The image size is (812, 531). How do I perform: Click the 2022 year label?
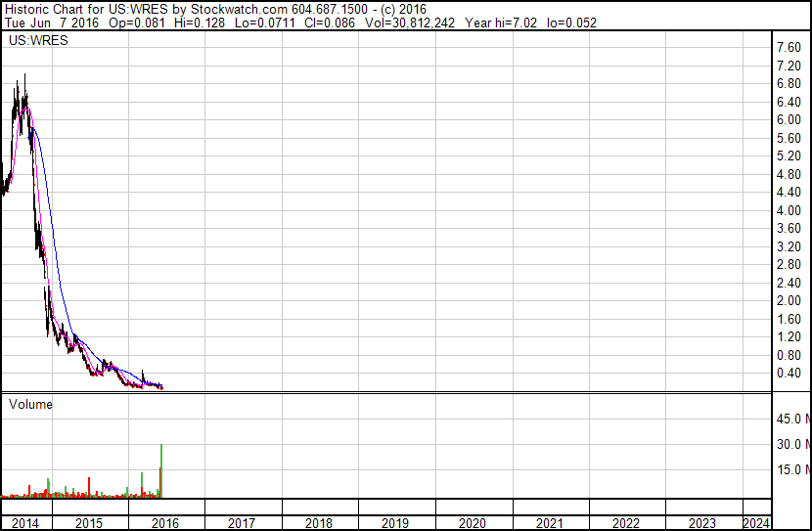pos(626,524)
